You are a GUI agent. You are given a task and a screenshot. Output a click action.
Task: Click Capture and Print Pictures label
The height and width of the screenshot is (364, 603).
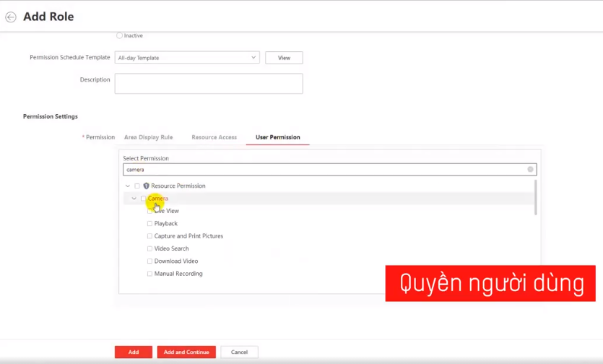pos(188,236)
